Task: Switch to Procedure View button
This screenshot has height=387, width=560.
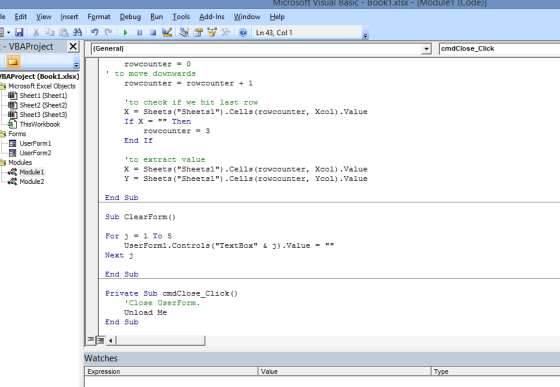Action: tap(91, 340)
